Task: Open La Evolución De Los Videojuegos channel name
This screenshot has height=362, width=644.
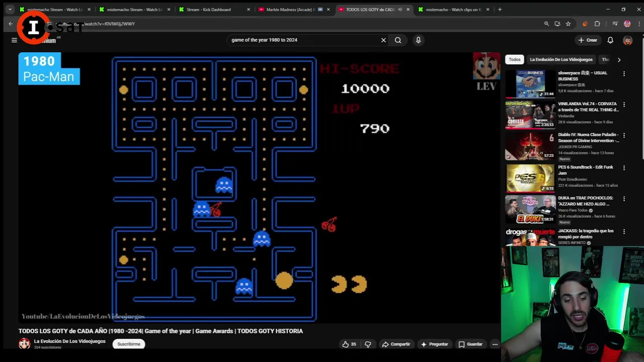Action: pyautogui.click(x=69, y=341)
